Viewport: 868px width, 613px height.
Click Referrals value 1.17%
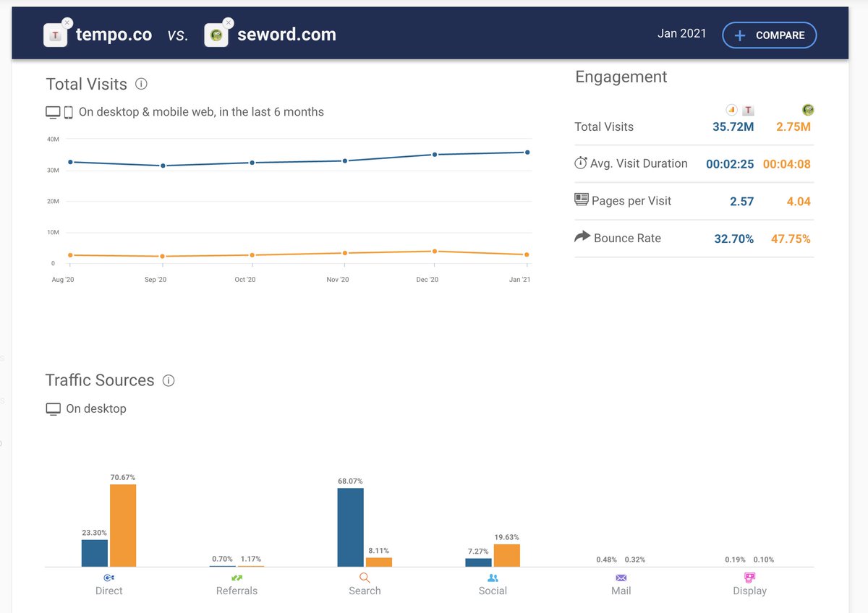pyautogui.click(x=250, y=559)
